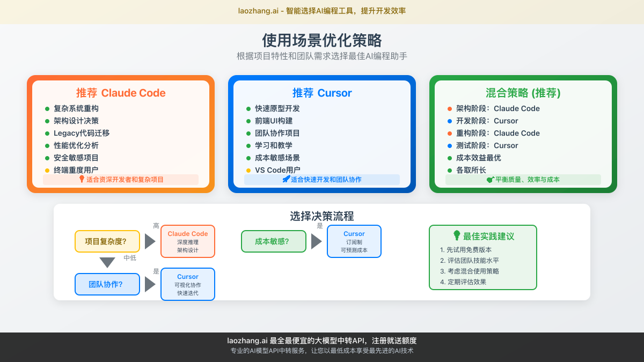
Task: Click the gray arrow right of 成本敏感? box
Action: point(317,241)
